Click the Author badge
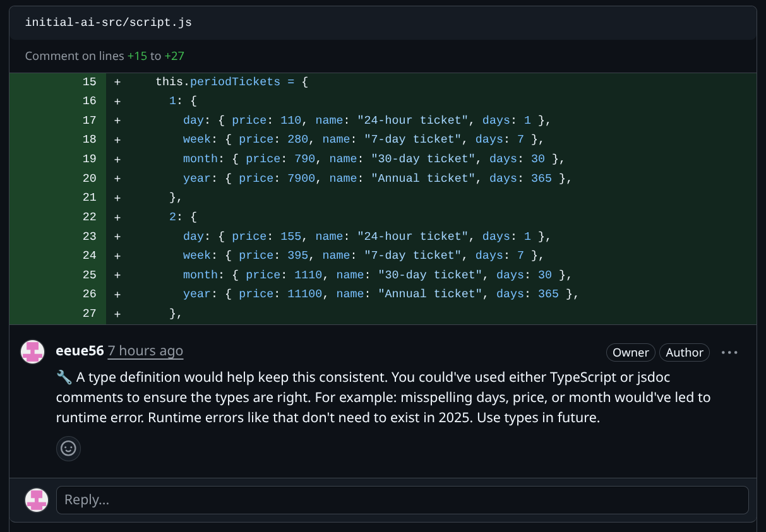The image size is (766, 532). tap(684, 352)
